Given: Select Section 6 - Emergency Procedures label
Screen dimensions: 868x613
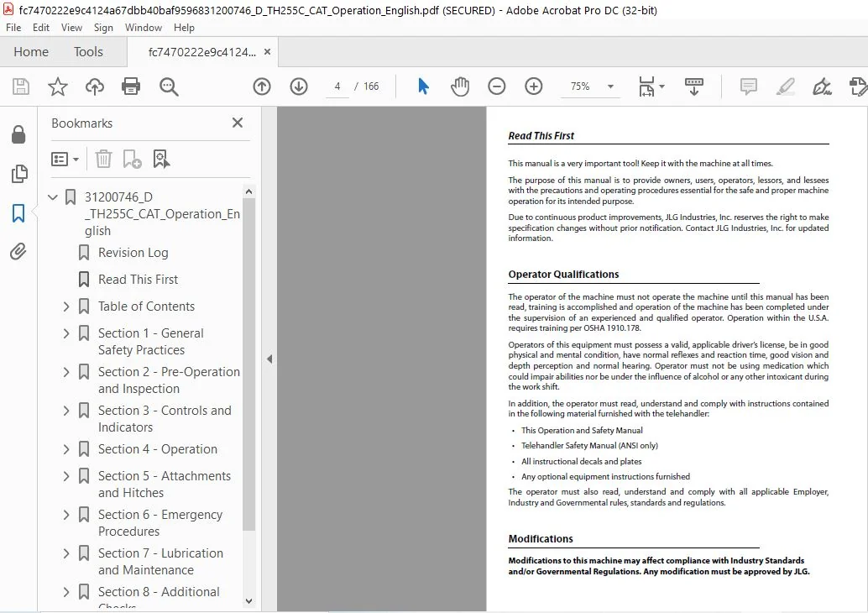Looking at the screenshot, I should [160, 523].
